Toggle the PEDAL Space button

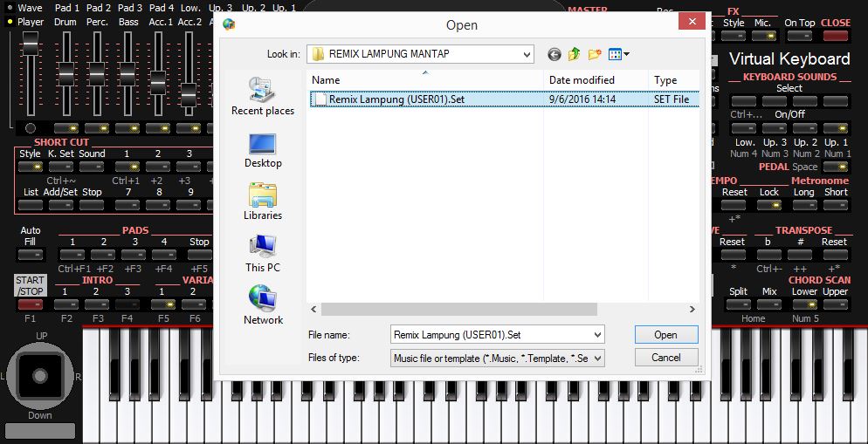tap(836, 167)
